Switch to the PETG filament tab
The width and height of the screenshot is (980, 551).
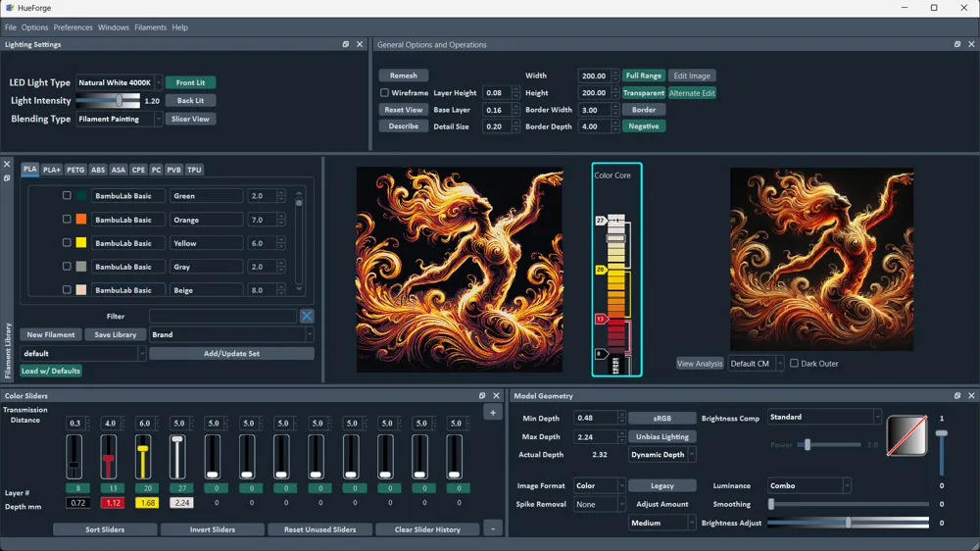point(75,170)
